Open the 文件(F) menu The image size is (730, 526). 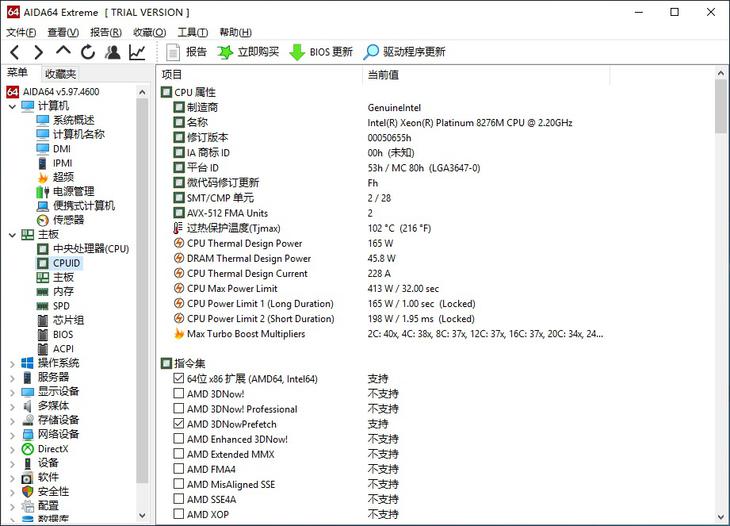[x=21, y=33]
